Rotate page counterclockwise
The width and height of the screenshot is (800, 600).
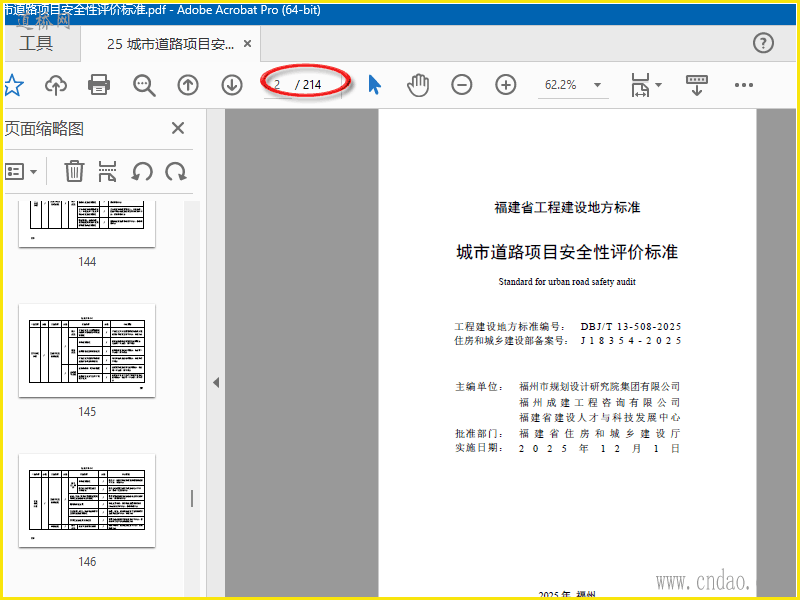coord(142,171)
